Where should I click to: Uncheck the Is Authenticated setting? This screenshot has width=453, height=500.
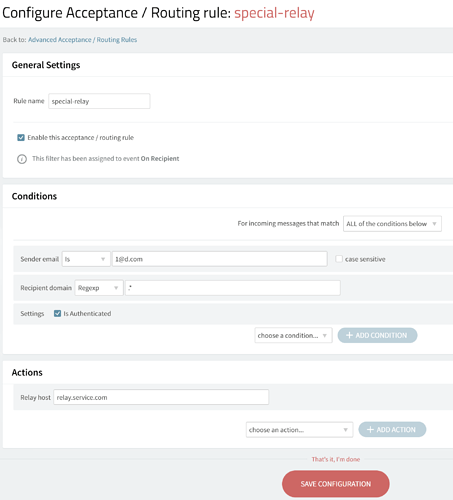tap(58, 313)
